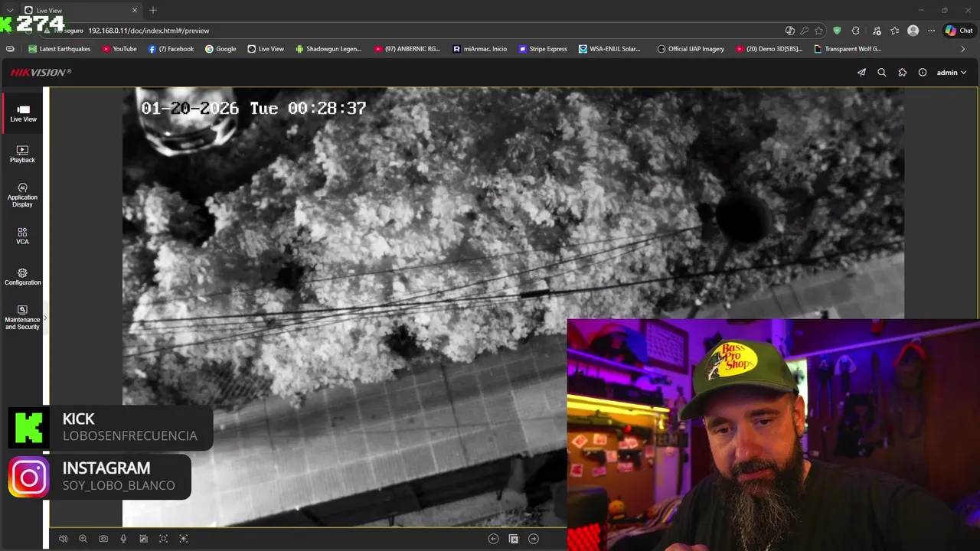This screenshot has height=551, width=980.
Task: Open Maintenance and Security section
Action: point(22,318)
